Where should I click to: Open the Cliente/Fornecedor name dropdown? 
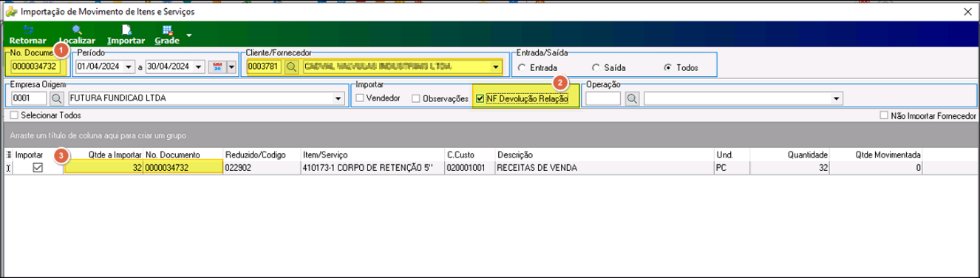coord(495,67)
